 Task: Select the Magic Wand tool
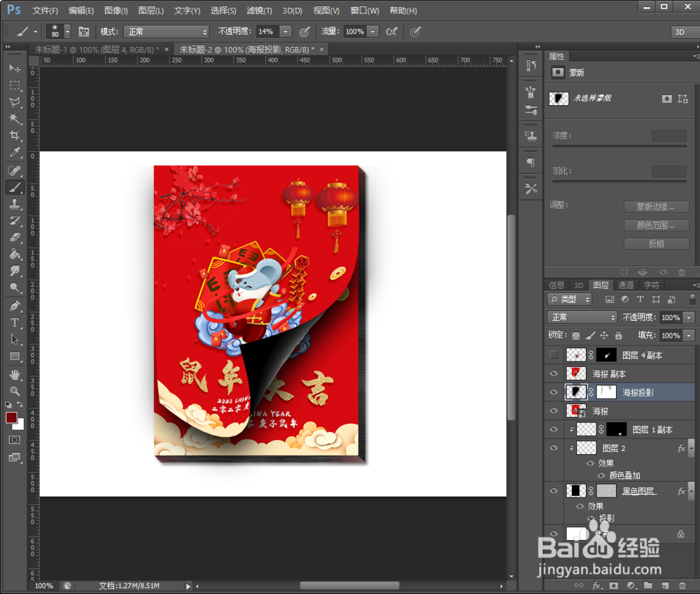15,119
